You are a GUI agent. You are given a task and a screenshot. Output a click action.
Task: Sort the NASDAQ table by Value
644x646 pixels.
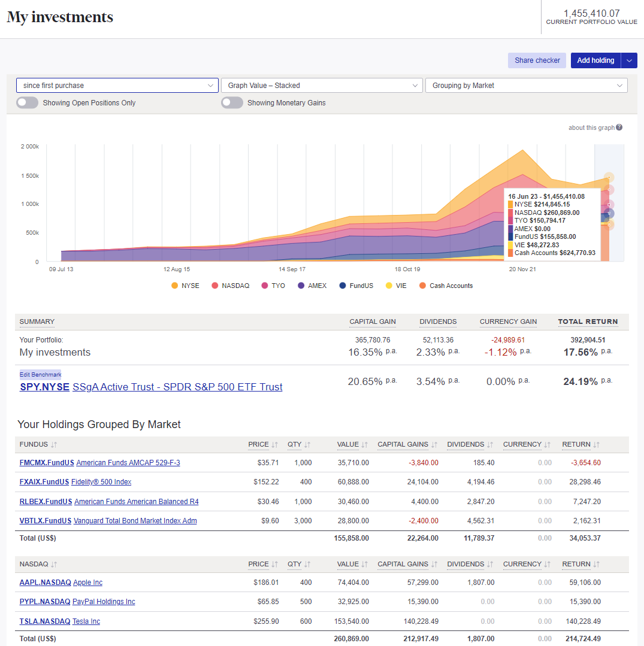pyautogui.click(x=351, y=564)
